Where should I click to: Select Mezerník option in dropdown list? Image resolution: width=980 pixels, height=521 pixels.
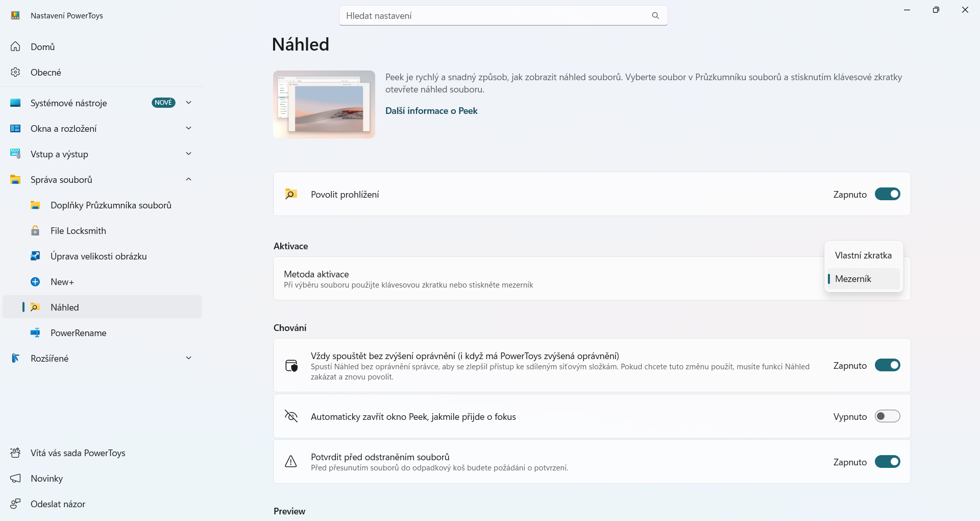[x=863, y=279]
